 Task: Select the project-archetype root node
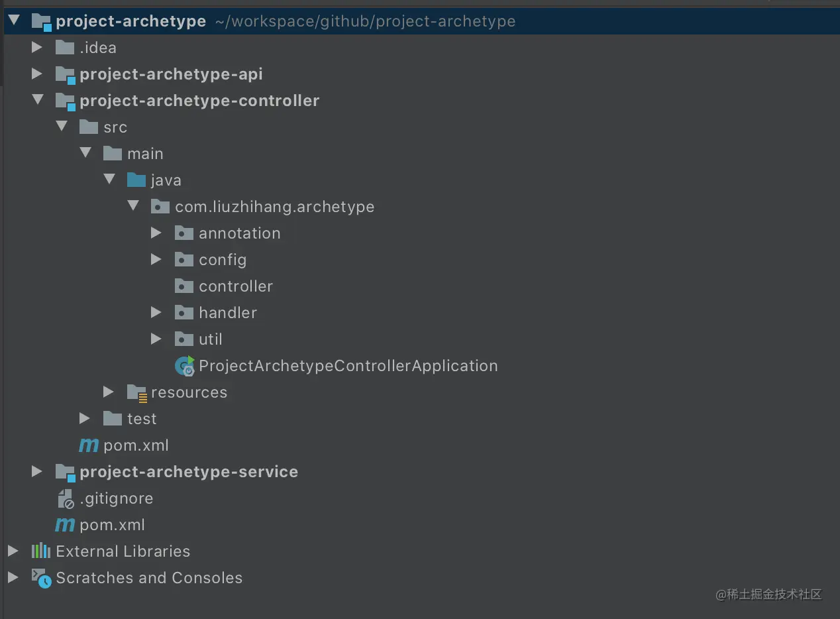(x=131, y=21)
